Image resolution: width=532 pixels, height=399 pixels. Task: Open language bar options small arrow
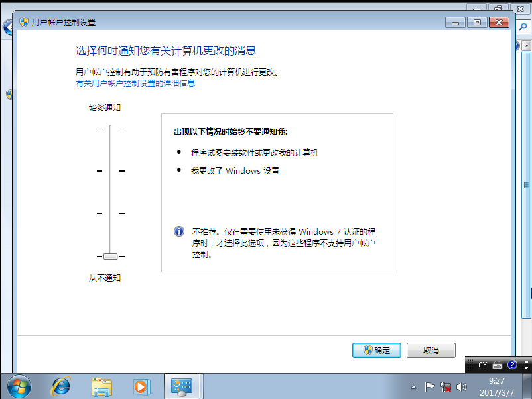coord(526,368)
